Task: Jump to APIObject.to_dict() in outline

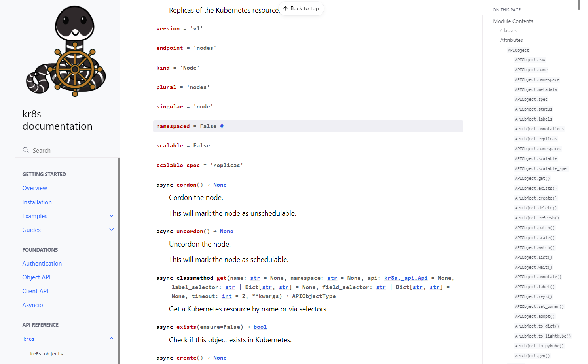Action: tap(537, 326)
